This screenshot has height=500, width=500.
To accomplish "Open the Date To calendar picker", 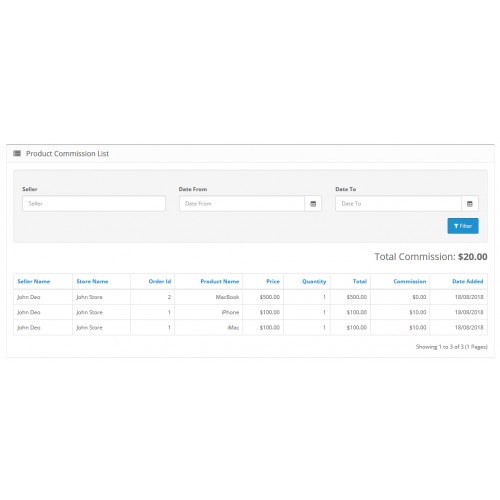I will [x=470, y=204].
